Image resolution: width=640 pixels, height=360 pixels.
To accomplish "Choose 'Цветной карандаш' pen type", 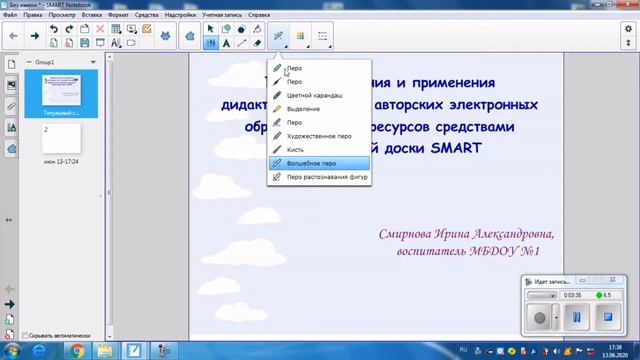I will [319, 95].
